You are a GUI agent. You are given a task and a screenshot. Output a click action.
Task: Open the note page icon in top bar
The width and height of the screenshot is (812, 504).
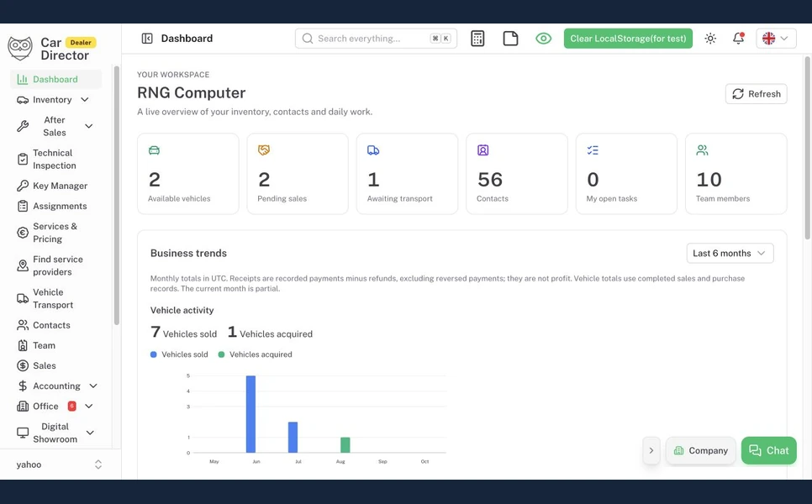pos(510,39)
